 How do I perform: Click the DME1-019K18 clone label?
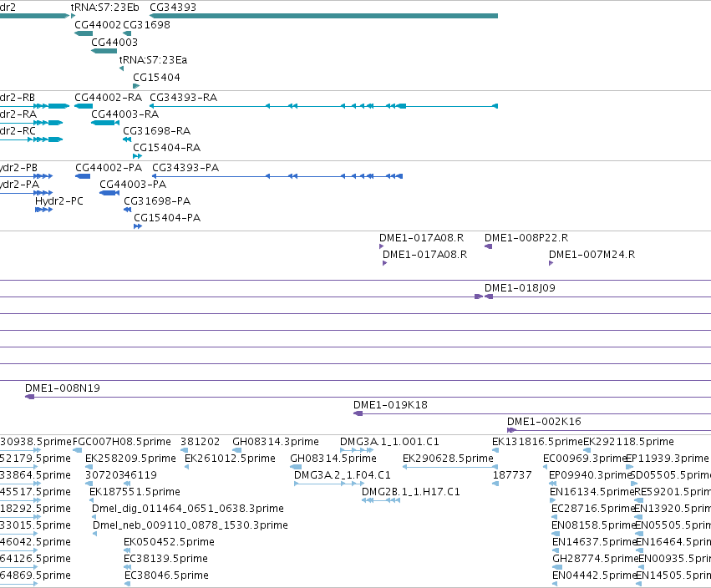[390, 405]
